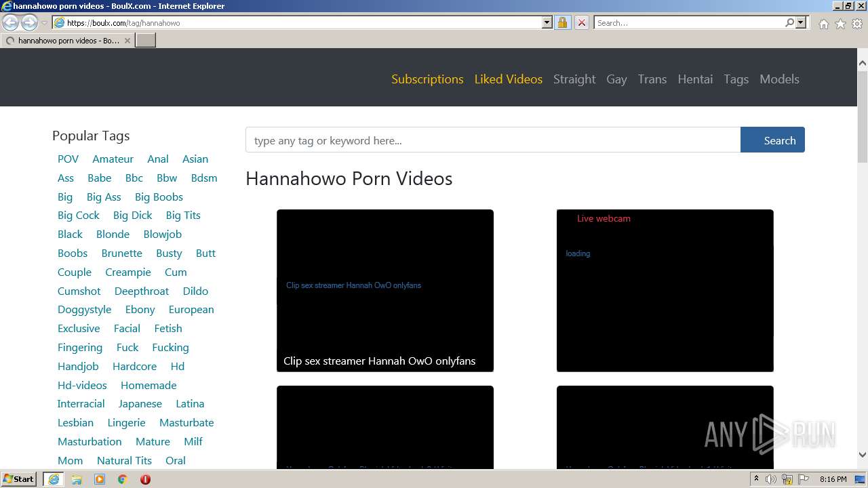Open the Japanese tag link
Screen dimensions: 868x488
click(x=140, y=403)
